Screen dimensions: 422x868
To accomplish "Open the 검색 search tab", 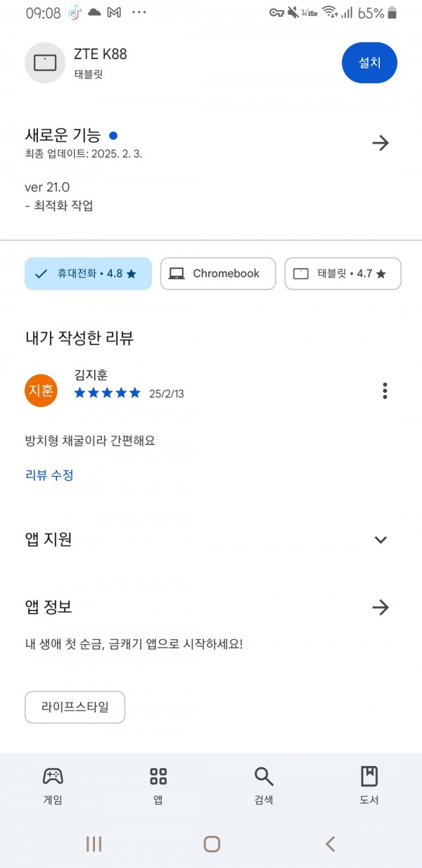I will point(264,786).
